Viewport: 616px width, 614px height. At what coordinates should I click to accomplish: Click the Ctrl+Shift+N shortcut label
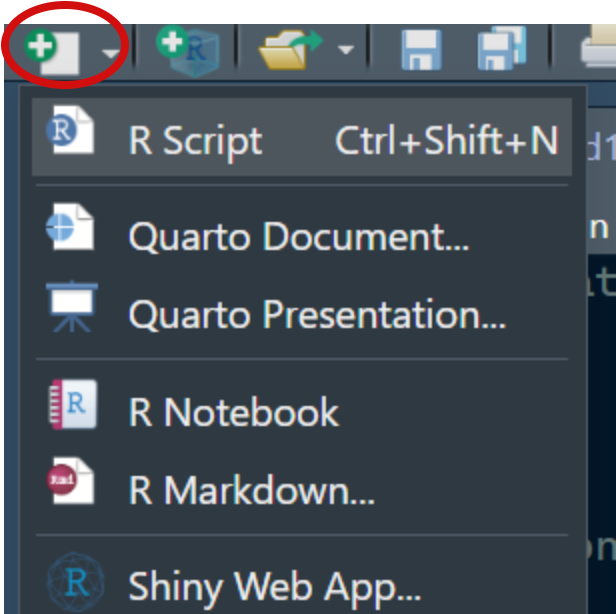click(446, 141)
